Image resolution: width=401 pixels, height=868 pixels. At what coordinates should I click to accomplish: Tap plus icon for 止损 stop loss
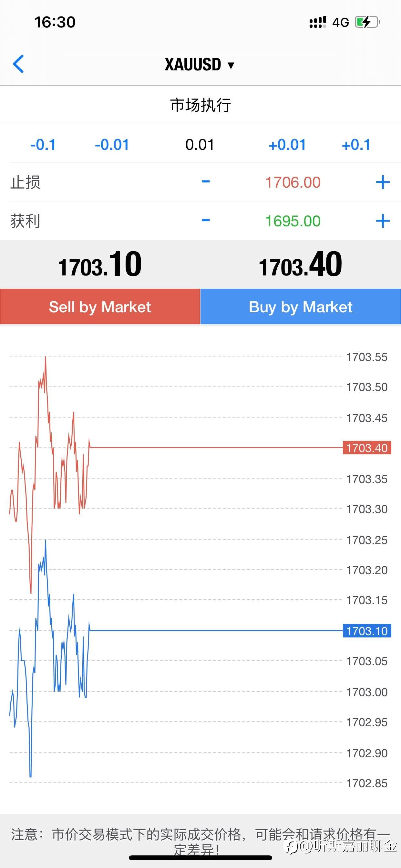point(383,182)
